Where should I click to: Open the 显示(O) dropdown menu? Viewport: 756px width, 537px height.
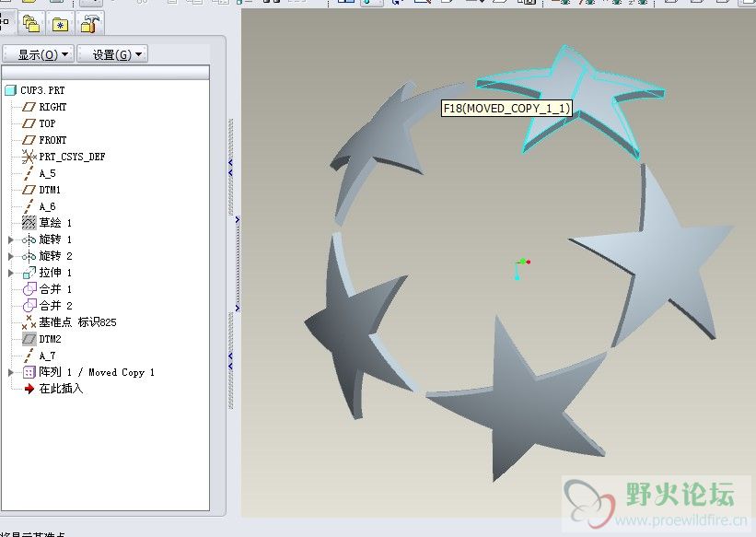tap(39, 54)
